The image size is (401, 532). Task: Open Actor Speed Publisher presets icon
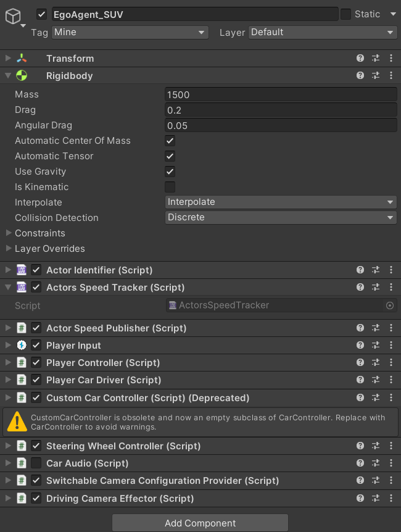[x=376, y=328]
